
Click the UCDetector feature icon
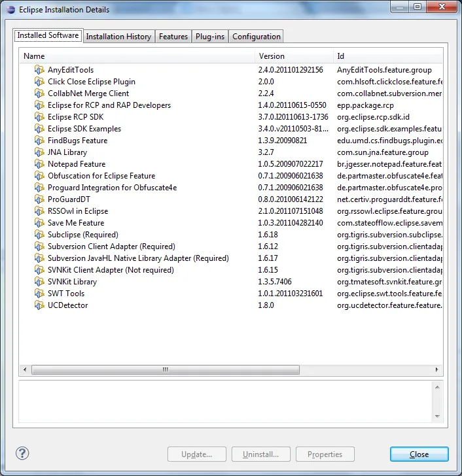click(39, 305)
